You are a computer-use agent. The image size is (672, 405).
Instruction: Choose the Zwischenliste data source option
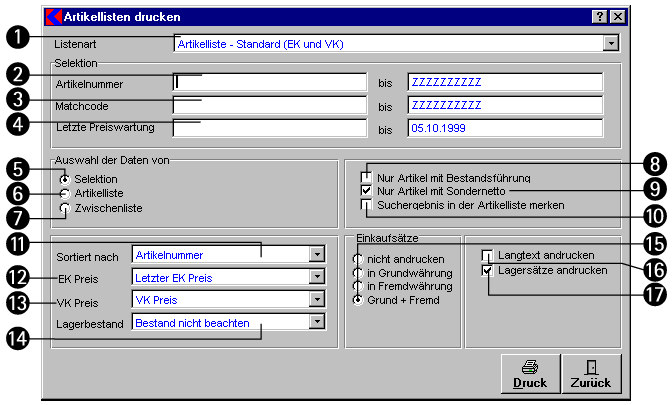coord(66,208)
